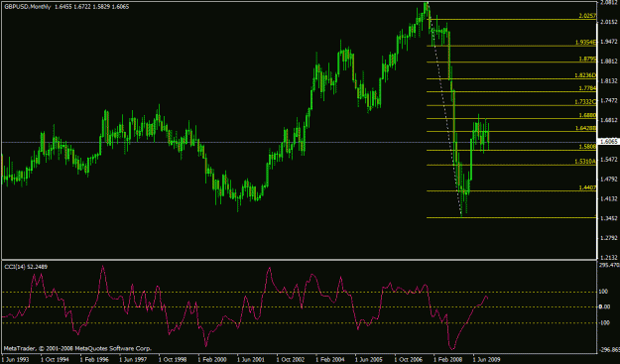Screen dimensions: 620x364
Task: Click the 1.5808 Fibonacci level label
Action: (x=587, y=147)
